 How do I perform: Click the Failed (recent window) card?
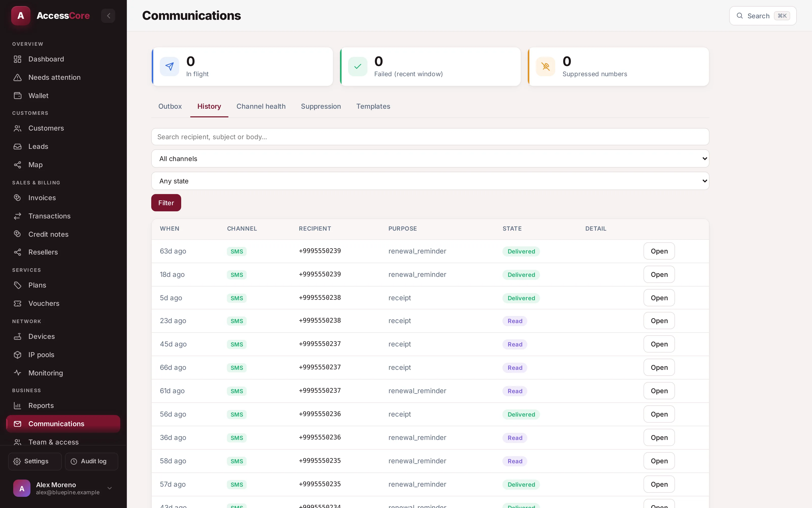tap(430, 67)
